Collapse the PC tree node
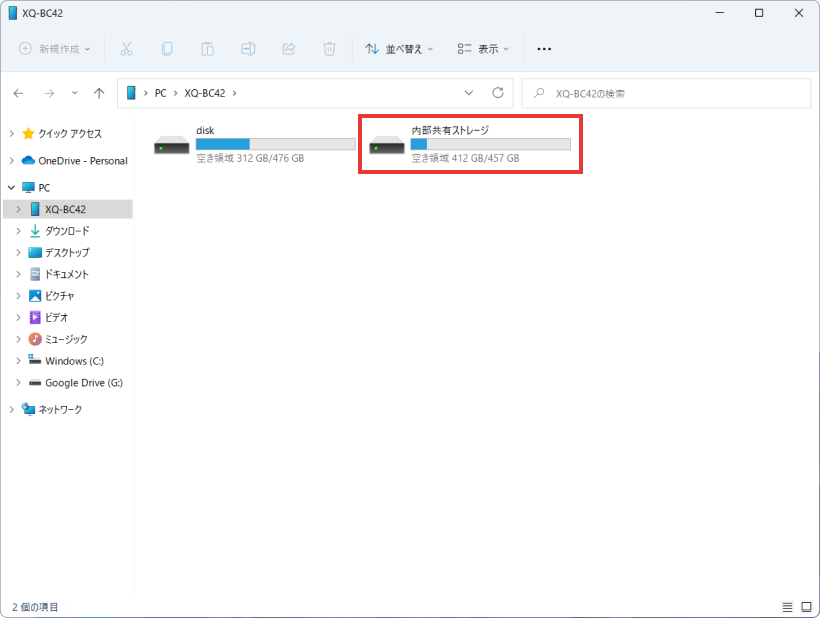The image size is (820, 618). point(12,187)
